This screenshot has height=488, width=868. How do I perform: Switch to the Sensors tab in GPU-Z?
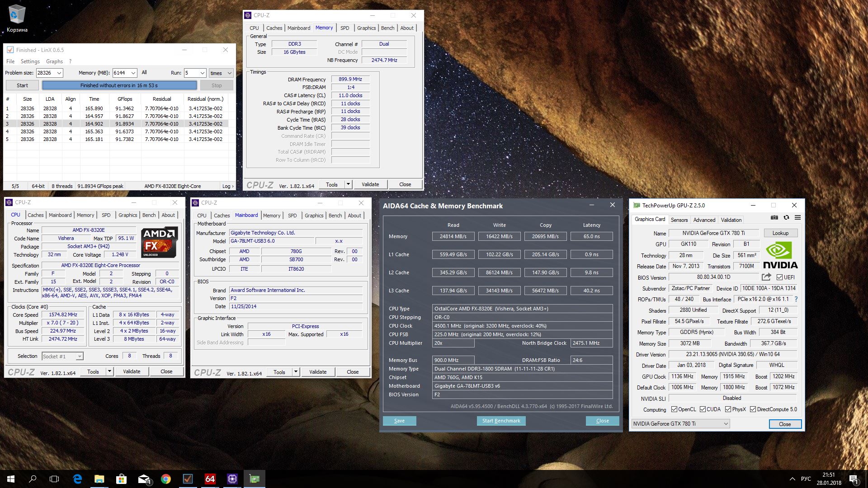point(679,220)
